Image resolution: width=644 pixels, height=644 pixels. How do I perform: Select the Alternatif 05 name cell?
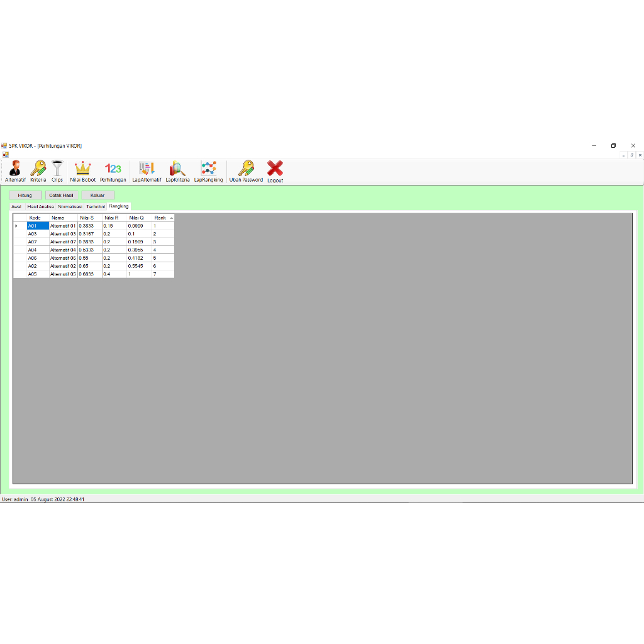click(63, 274)
